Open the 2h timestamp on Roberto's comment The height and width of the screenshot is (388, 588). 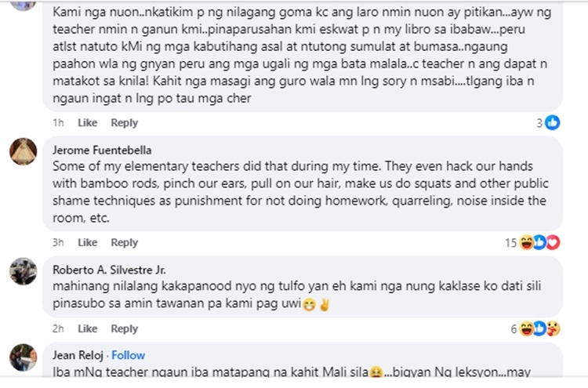[58, 329]
